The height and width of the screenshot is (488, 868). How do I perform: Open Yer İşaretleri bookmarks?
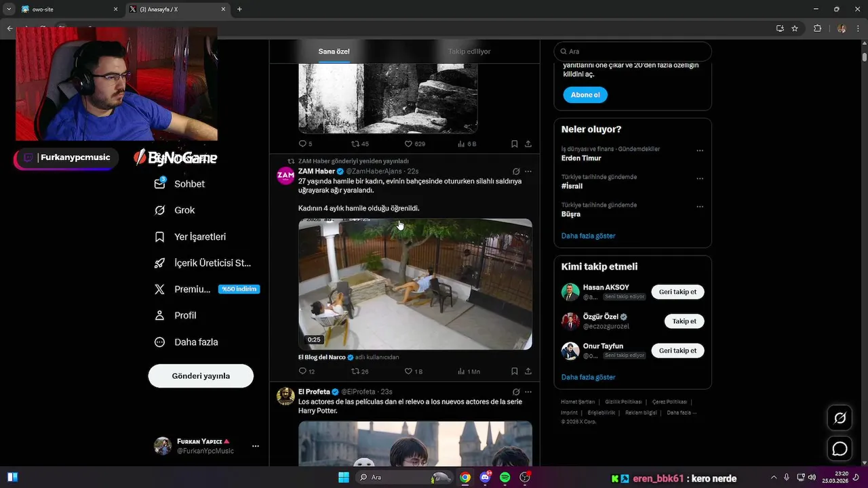point(191,237)
